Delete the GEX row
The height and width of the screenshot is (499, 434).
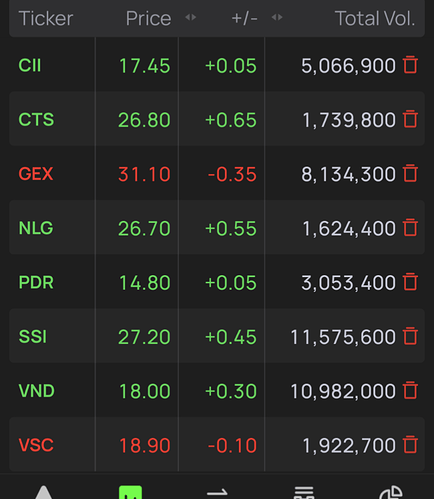click(410, 173)
